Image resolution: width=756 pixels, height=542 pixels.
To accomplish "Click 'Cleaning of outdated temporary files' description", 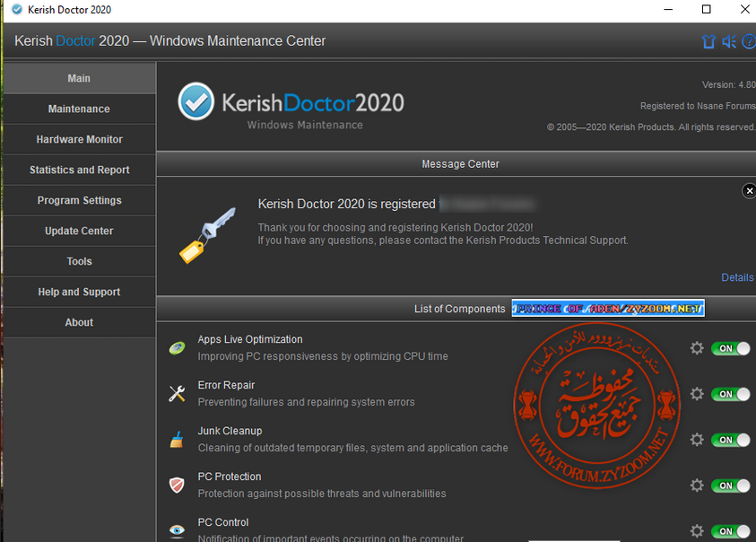I will click(x=352, y=448).
